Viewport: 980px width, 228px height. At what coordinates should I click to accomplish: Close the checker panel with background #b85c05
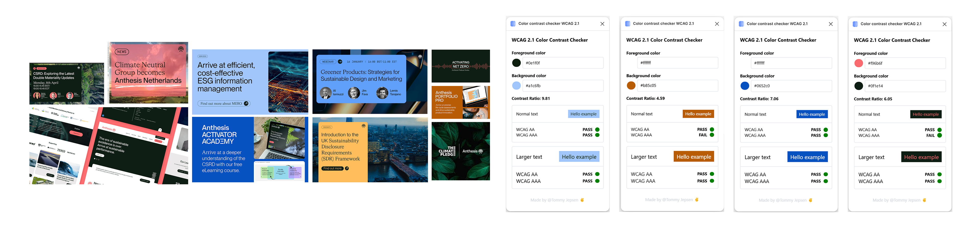point(717,24)
